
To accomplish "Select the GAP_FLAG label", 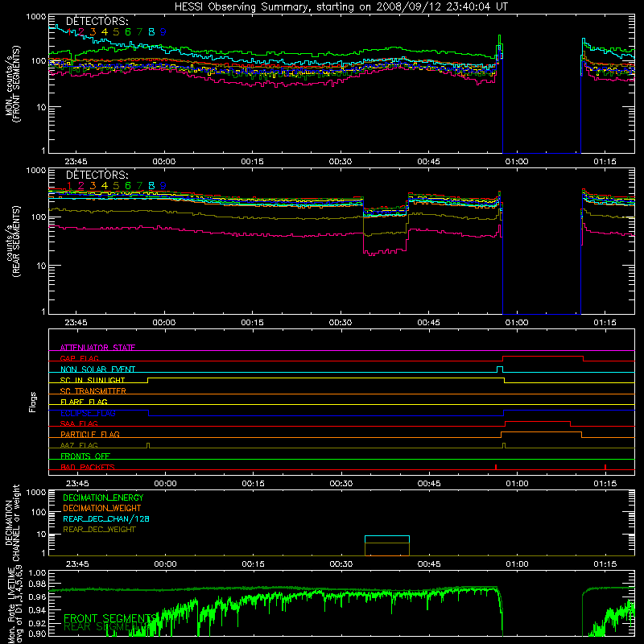I will point(79,358).
